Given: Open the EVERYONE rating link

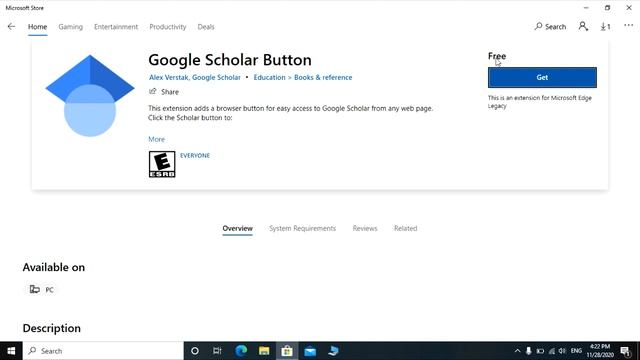Looking at the screenshot, I should (195, 156).
